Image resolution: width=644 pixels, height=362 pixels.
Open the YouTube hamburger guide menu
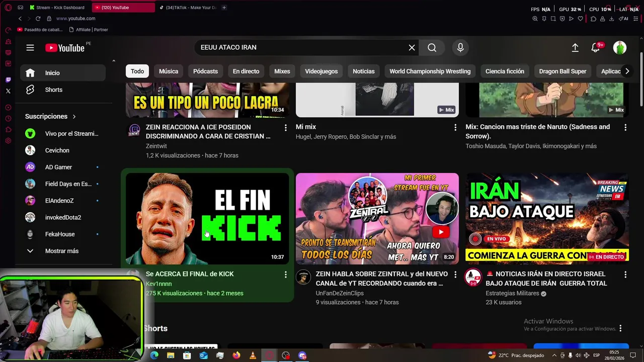30,48
